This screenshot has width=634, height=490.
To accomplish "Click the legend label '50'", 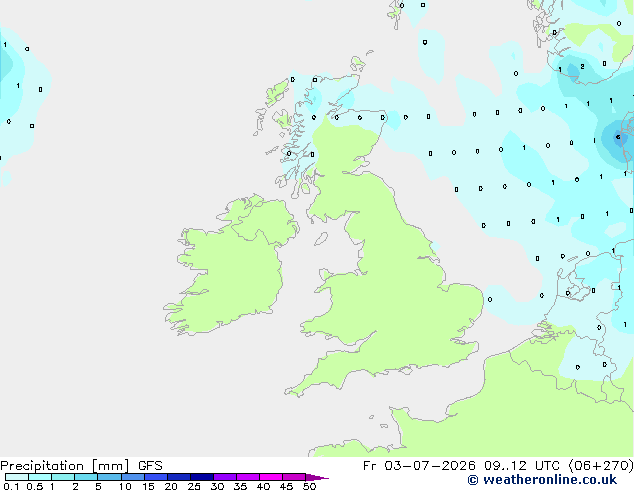I will click(x=309, y=486).
